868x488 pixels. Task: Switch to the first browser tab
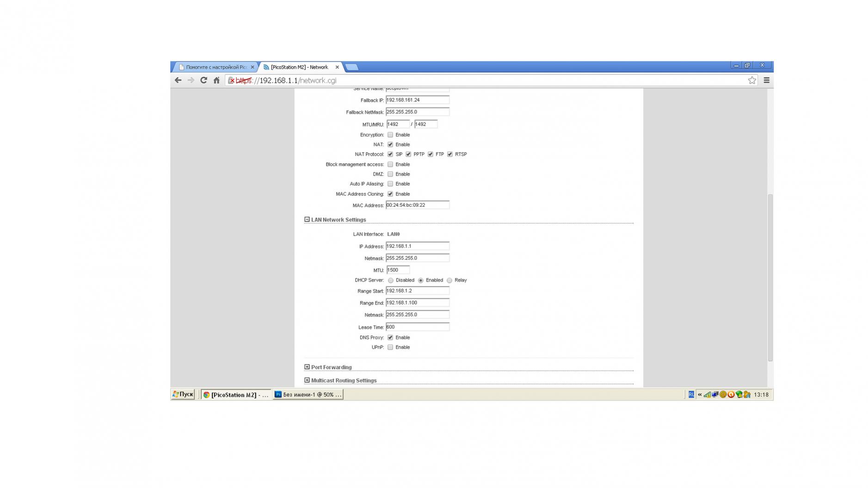(x=215, y=67)
